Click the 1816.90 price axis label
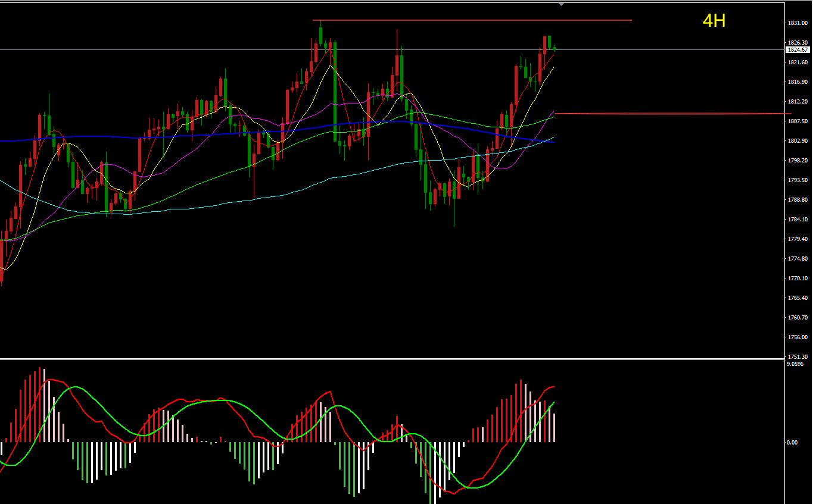Viewport: 813px width, 504px height. pyautogui.click(x=798, y=82)
